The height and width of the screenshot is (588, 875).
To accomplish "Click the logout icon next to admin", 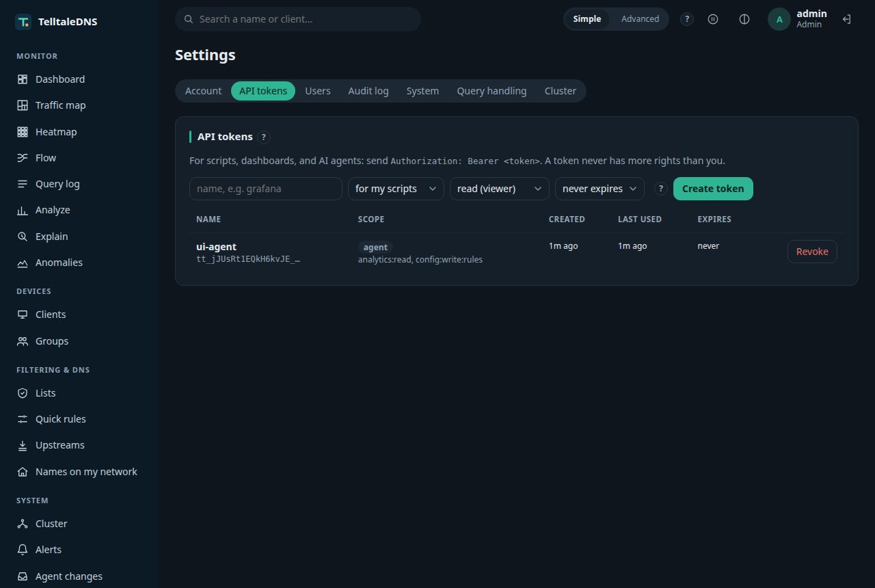I will pos(846,19).
